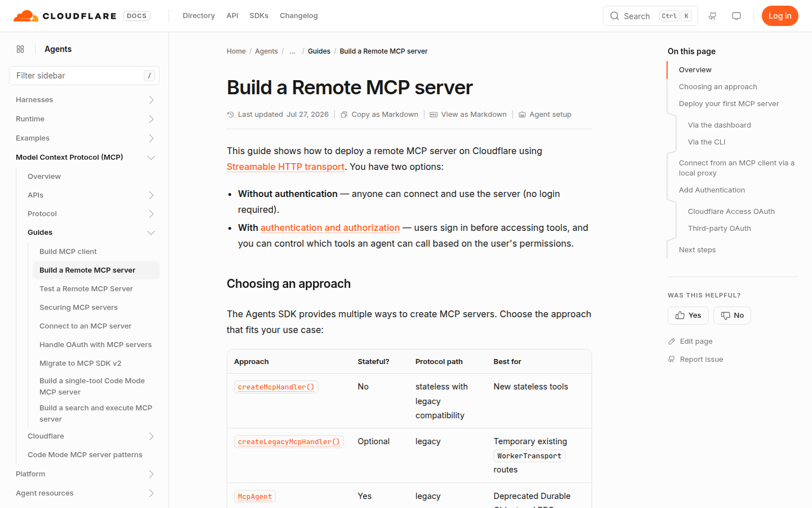Click the grid icon beside Agents
Image resolution: width=812 pixels, height=508 pixels.
(x=20, y=49)
